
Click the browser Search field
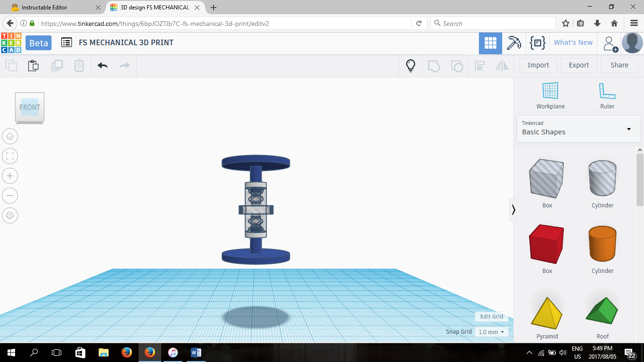[x=493, y=24]
